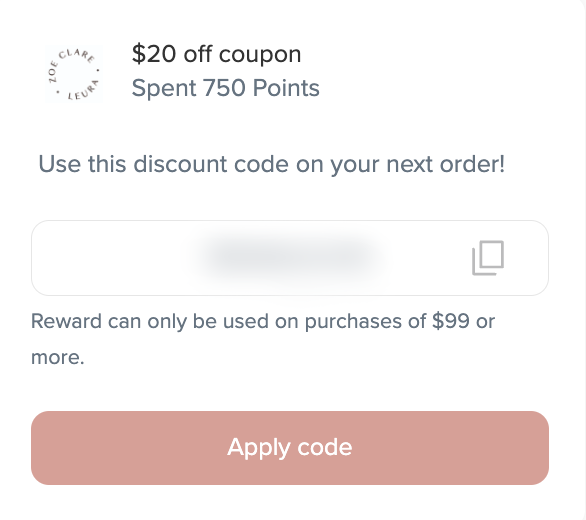Click "750" in the points spent line
The width and height of the screenshot is (586, 520).
(x=224, y=88)
